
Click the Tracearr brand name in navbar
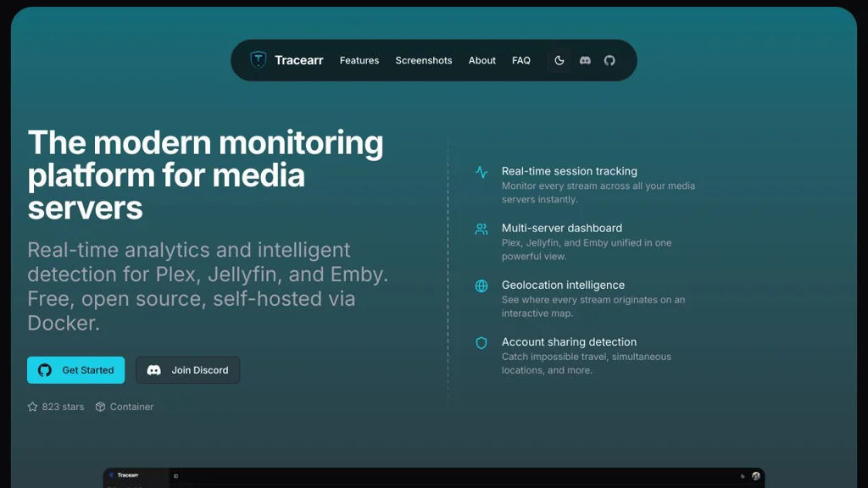(x=298, y=60)
